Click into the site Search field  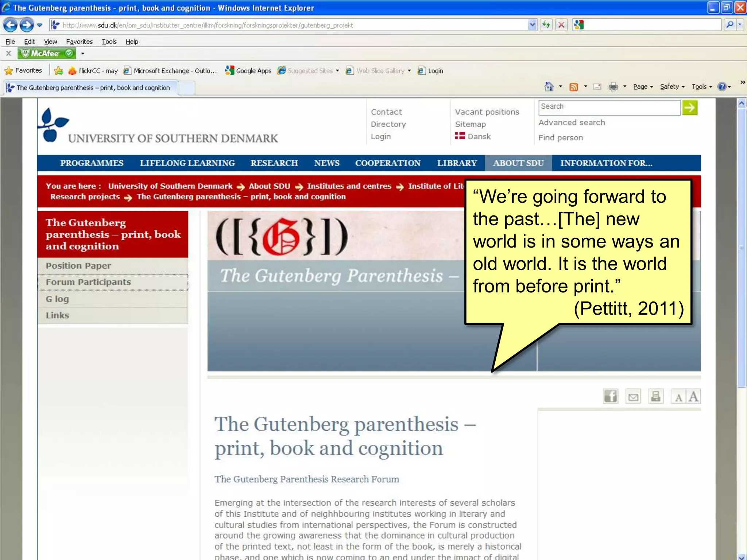tap(609, 107)
